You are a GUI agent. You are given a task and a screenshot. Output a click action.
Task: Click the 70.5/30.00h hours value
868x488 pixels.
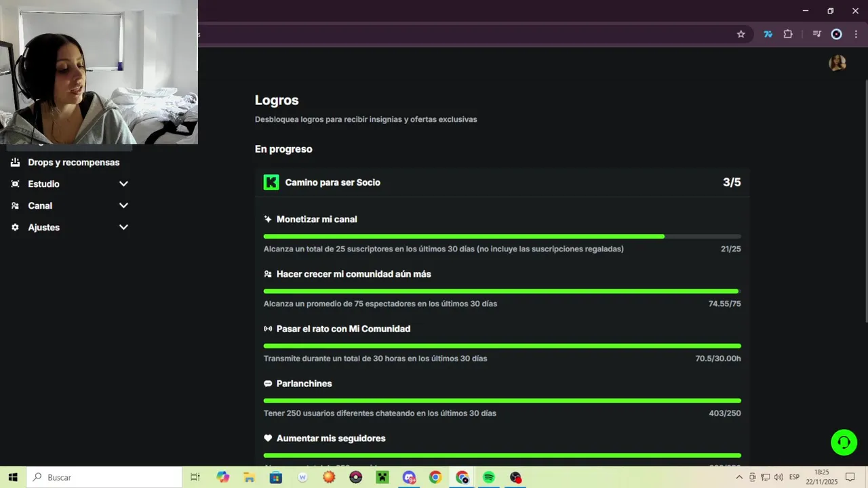[x=718, y=359]
